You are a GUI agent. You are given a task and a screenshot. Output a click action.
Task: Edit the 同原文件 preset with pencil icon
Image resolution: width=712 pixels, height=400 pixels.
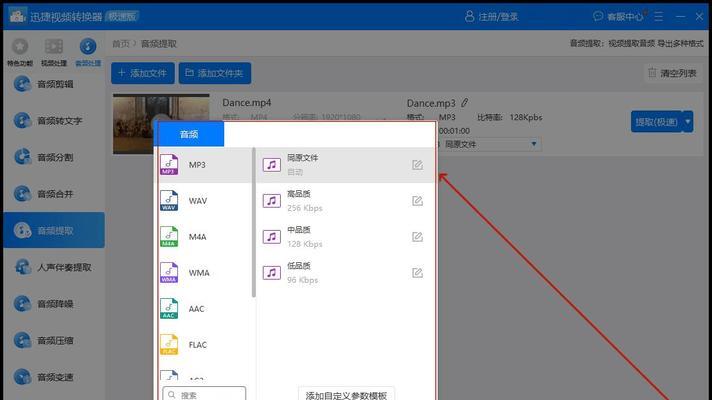417,165
